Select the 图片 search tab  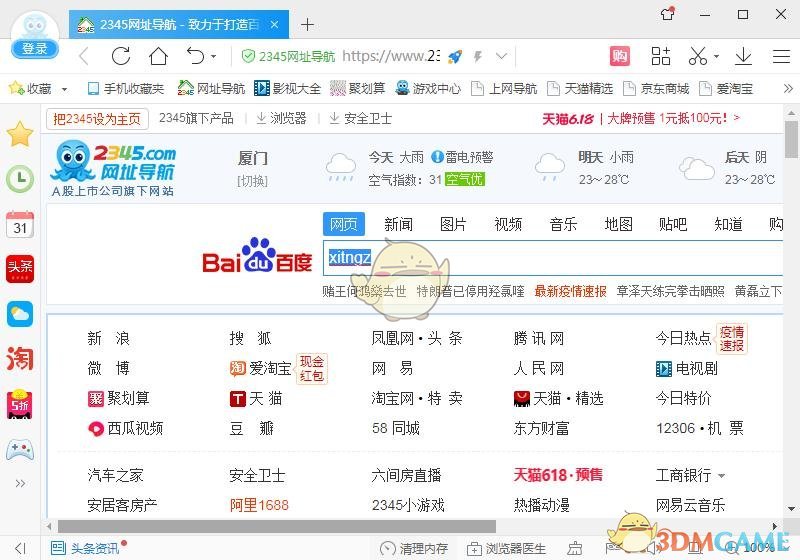(x=454, y=224)
